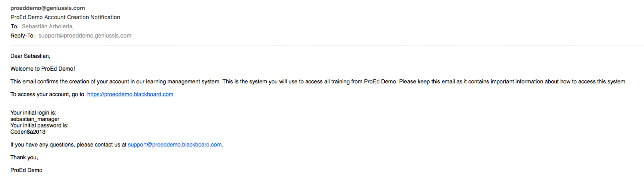Click the "To:" header label

tap(14, 26)
